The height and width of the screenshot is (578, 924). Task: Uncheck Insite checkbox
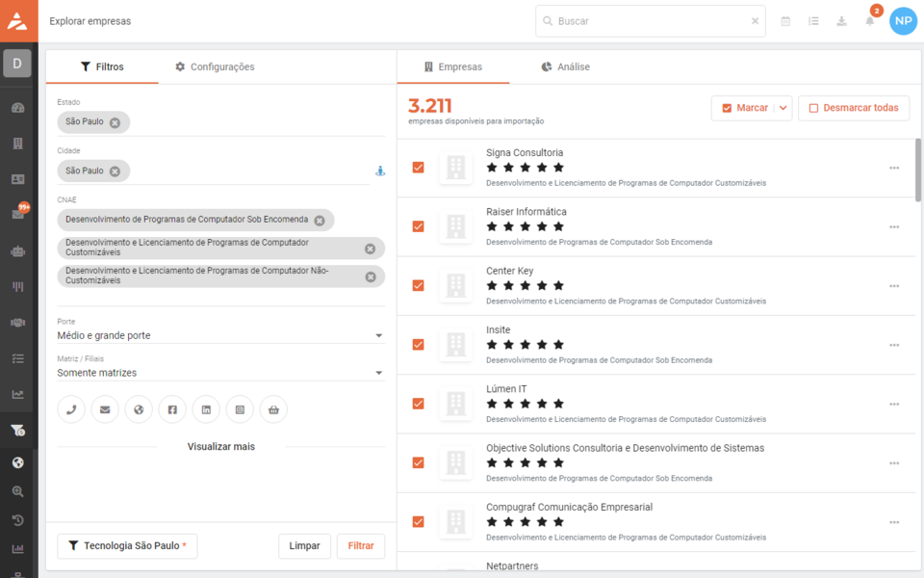pos(419,345)
